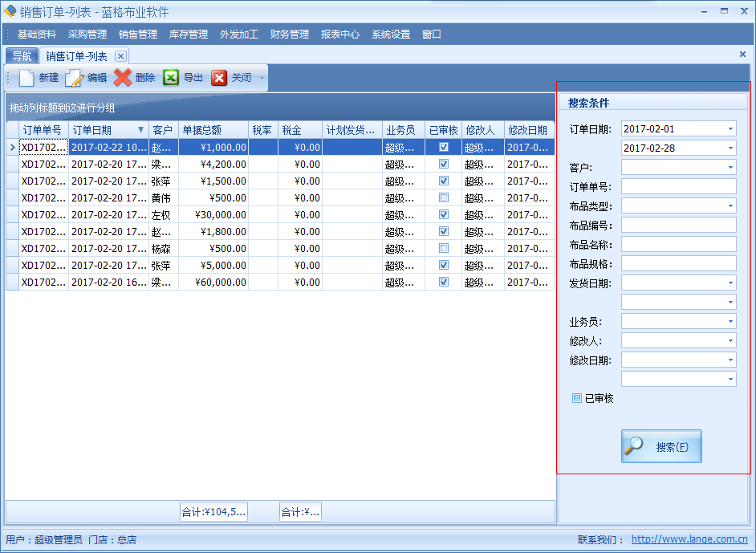This screenshot has height=553, width=756.
Task: Click the toolbar overflow arrow after 关闭
Action: [x=262, y=79]
